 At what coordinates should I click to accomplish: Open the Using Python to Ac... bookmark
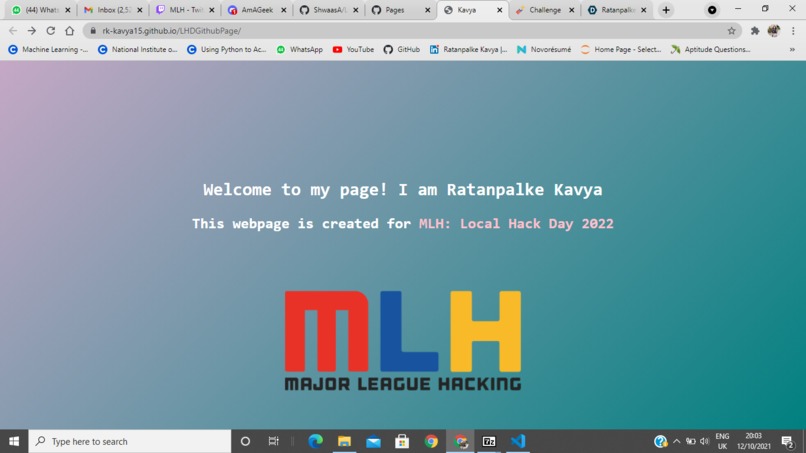pyautogui.click(x=227, y=49)
